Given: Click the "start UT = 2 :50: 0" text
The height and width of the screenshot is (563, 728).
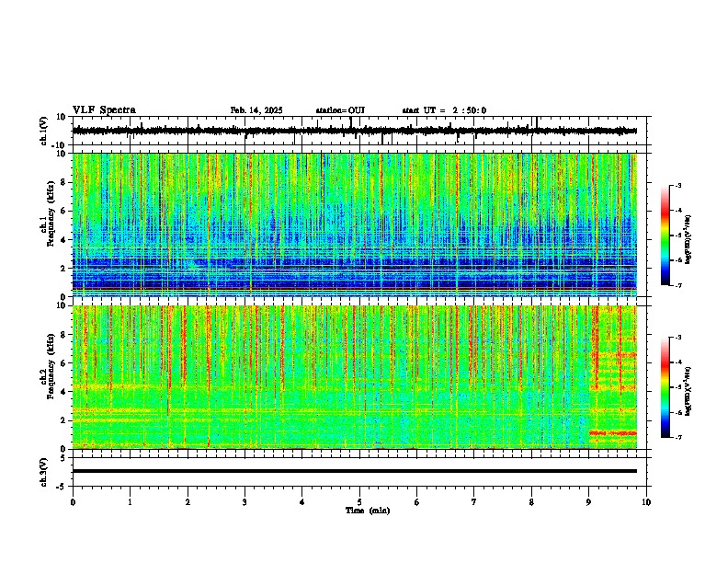Looking at the screenshot, I should pyautogui.click(x=444, y=110).
